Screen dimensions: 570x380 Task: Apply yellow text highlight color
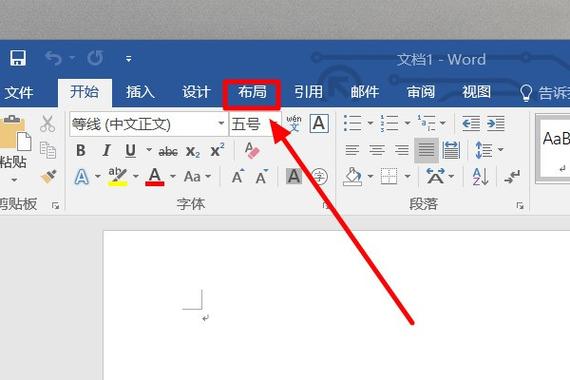coord(117,177)
